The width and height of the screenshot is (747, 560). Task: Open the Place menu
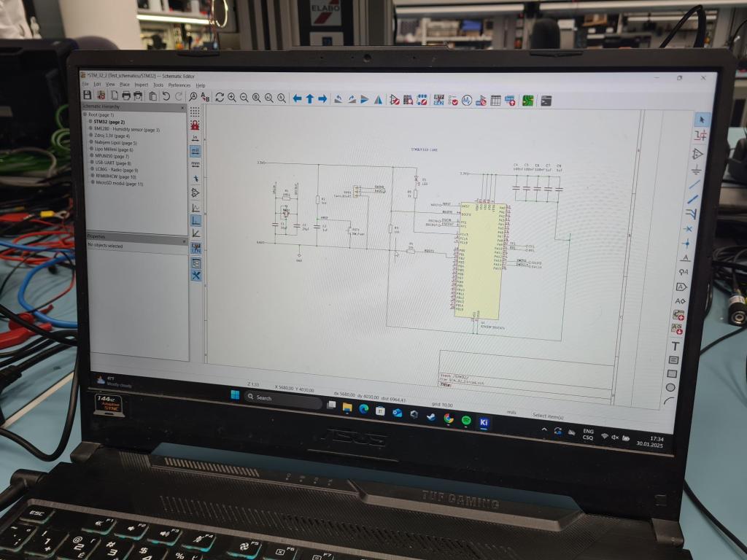[x=125, y=85]
